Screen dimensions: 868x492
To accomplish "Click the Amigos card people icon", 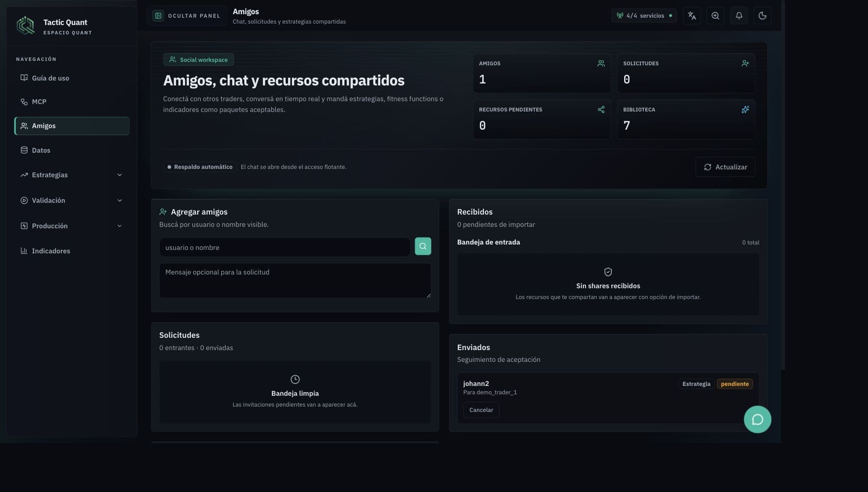I will pyautogui.click(x=601, y=63).
